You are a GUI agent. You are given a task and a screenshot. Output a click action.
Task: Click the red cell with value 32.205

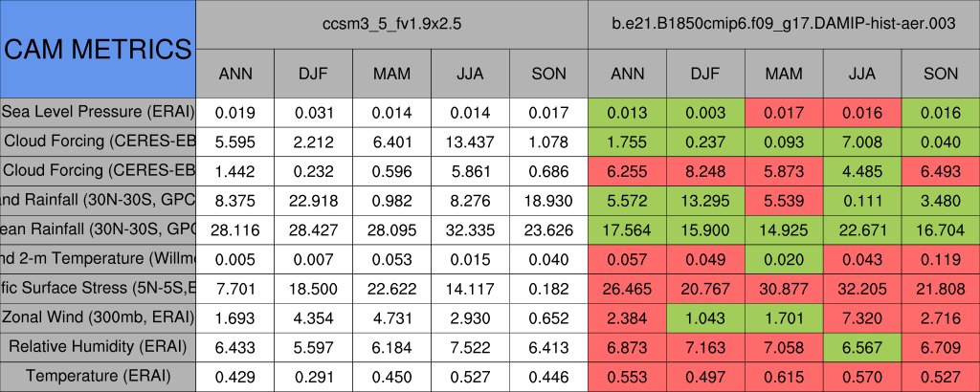tap(862, 288)
